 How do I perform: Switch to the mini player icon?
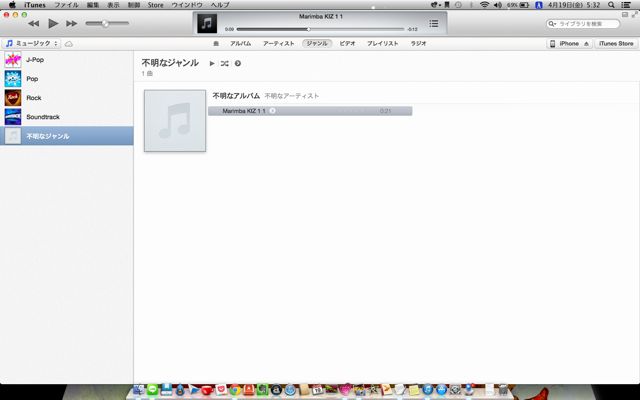(x=625, y=15)
